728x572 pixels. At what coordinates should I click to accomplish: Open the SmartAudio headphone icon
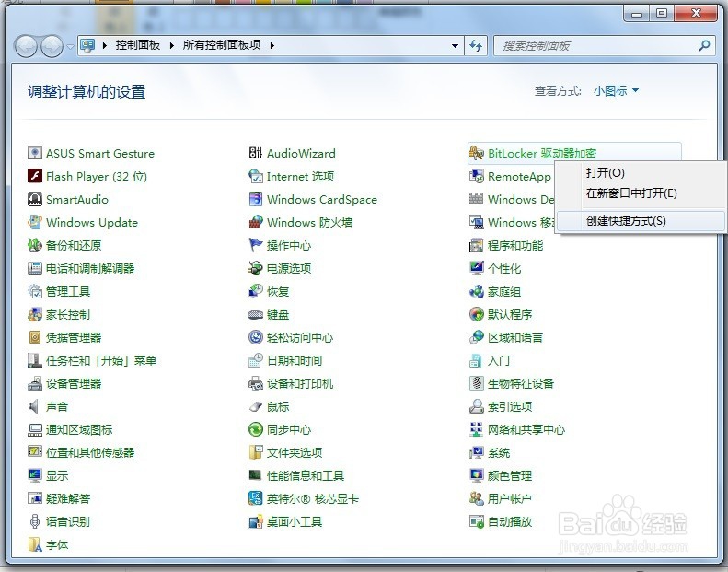pyautogui.click(x=35, y=199)
